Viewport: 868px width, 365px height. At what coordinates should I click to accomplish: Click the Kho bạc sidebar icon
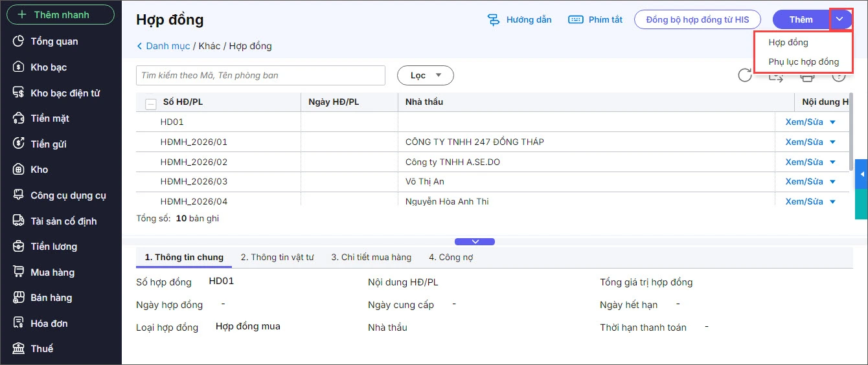[x=19, y=67]
